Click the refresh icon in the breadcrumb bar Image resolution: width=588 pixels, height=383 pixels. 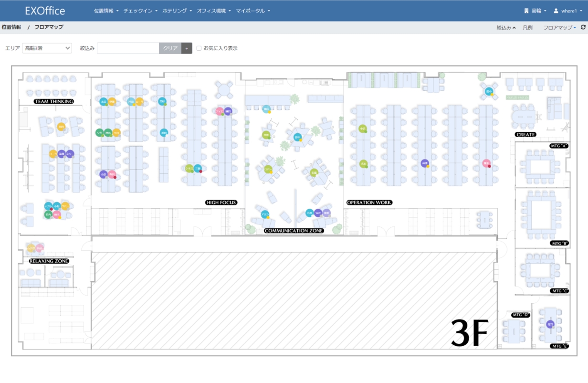(583, 28)
